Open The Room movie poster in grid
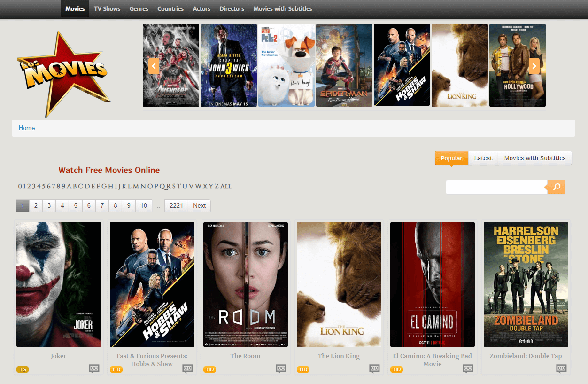The width and height of the screenshot is (588, 384). [x=246, y=284]
